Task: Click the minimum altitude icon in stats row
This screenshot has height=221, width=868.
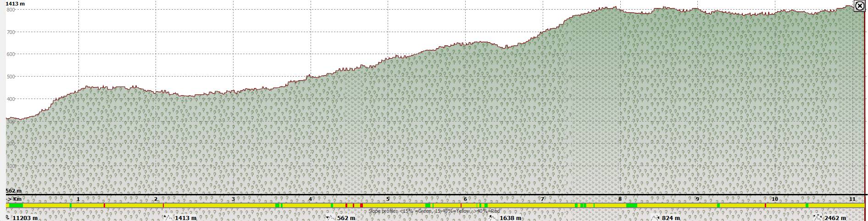Action: tap(330, 218)
